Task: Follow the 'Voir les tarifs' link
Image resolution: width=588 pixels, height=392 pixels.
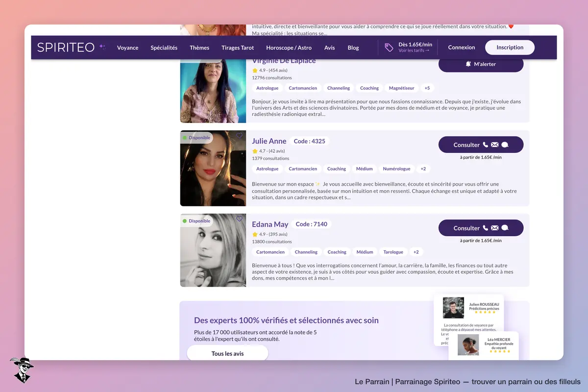Action: pos(414,50)
